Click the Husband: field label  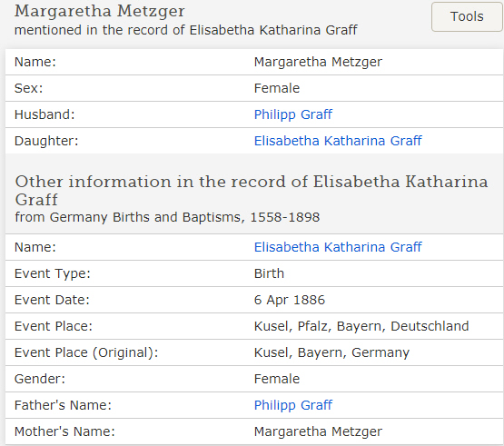[44, 114]
